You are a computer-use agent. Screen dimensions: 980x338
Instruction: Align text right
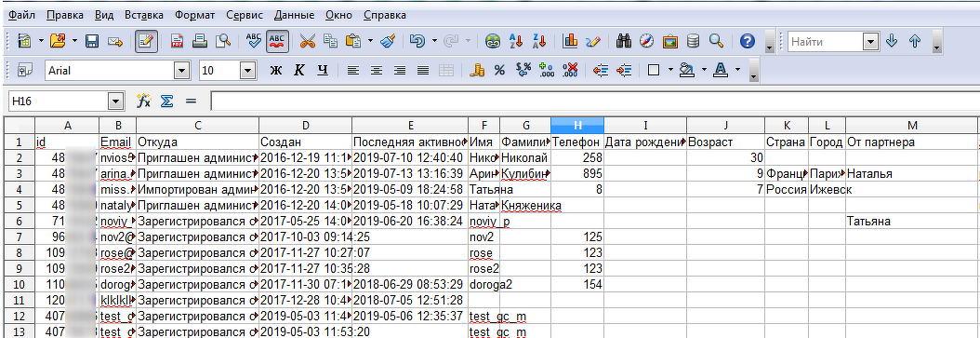point(400,70)
